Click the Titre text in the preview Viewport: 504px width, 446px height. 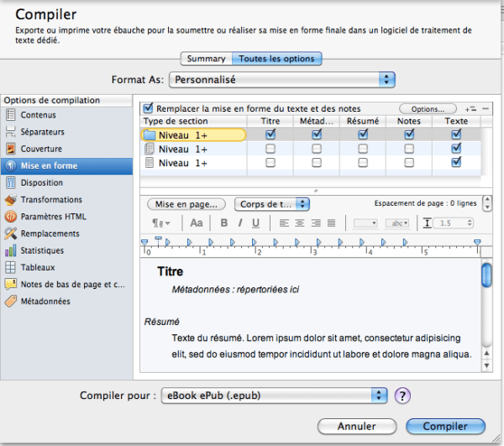(170, 271)
